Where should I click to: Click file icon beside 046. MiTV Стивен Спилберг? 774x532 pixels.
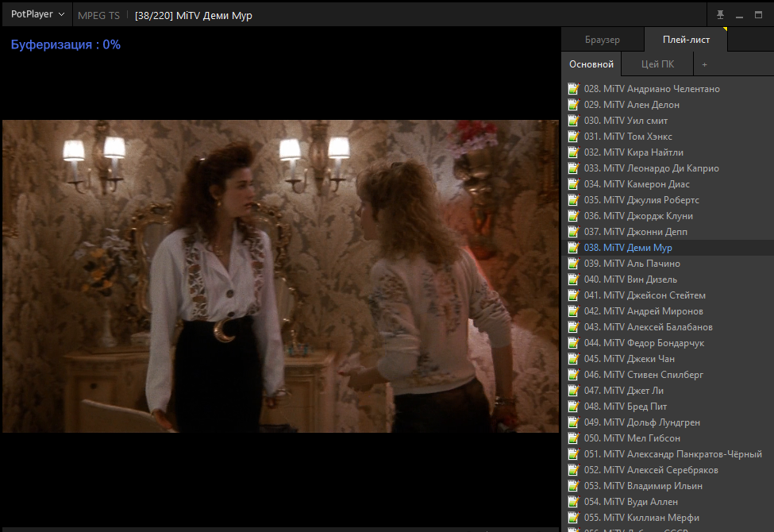pos(574,375)
